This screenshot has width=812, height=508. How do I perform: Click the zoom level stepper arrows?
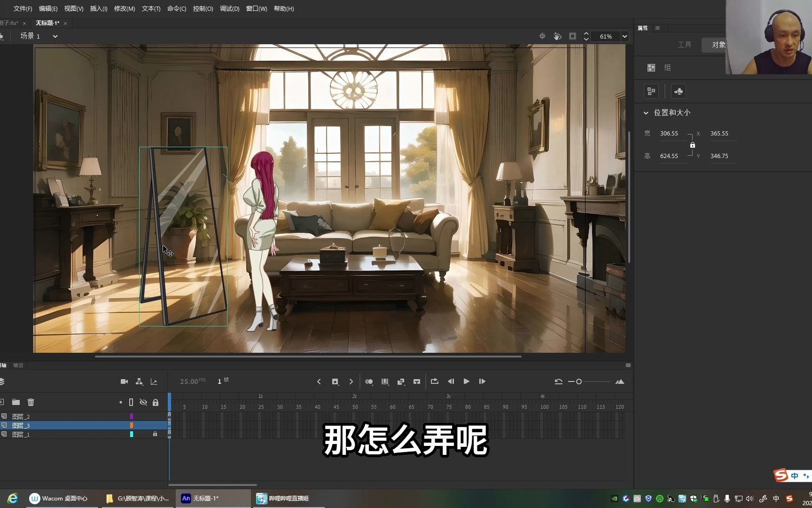586,36
